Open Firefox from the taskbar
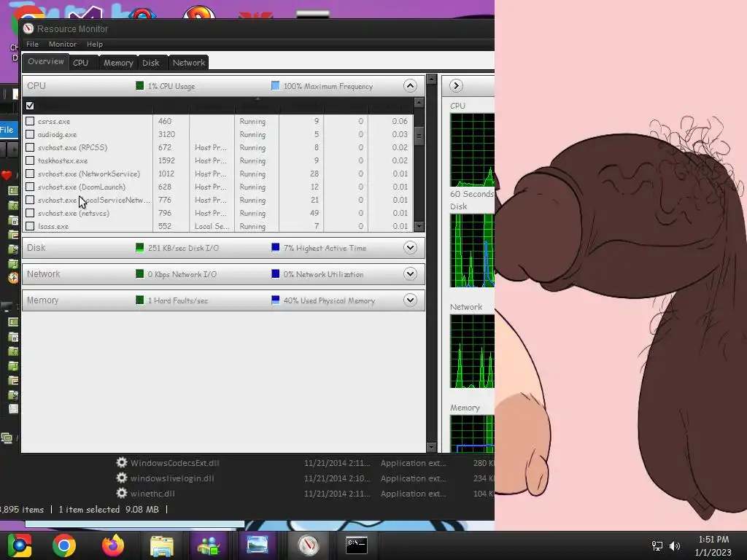The width and height of the screenshot is (747, 560). (113, 545)
